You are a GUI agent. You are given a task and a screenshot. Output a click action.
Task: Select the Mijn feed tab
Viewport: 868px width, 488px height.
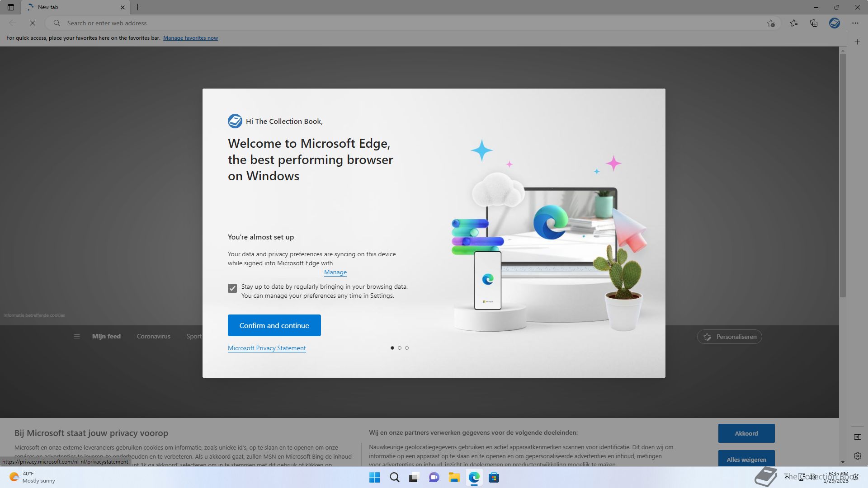click(x=106, y=337)
